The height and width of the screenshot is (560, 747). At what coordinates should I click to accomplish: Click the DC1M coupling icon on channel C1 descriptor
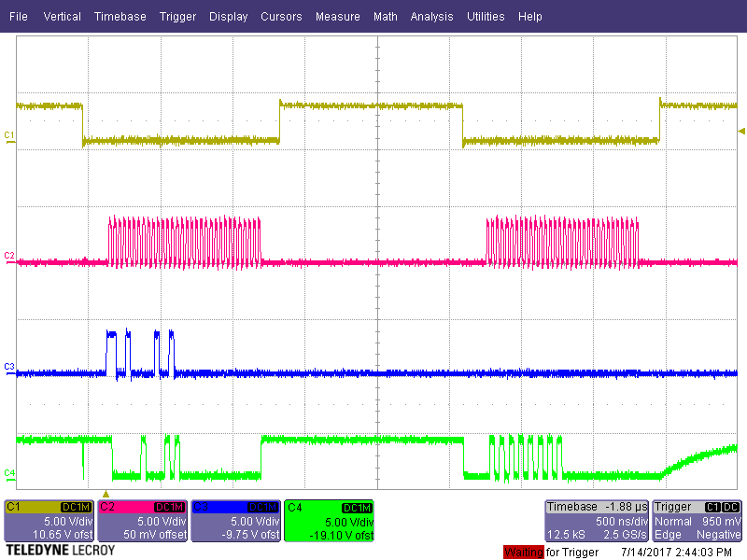coord(75,508)
